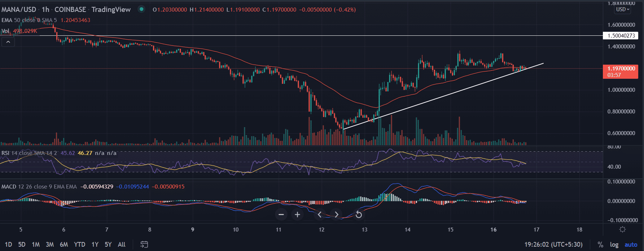Open the USD currency dropdown
Image resolution: width=644 pixels, height=251 pixels.
point(622,9)
